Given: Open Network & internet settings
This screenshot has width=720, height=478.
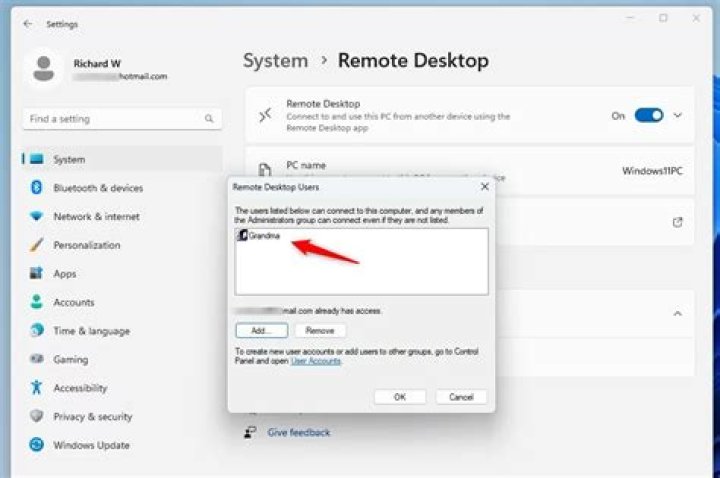Looking at the screenshot, I should click(x=122, y=216).
